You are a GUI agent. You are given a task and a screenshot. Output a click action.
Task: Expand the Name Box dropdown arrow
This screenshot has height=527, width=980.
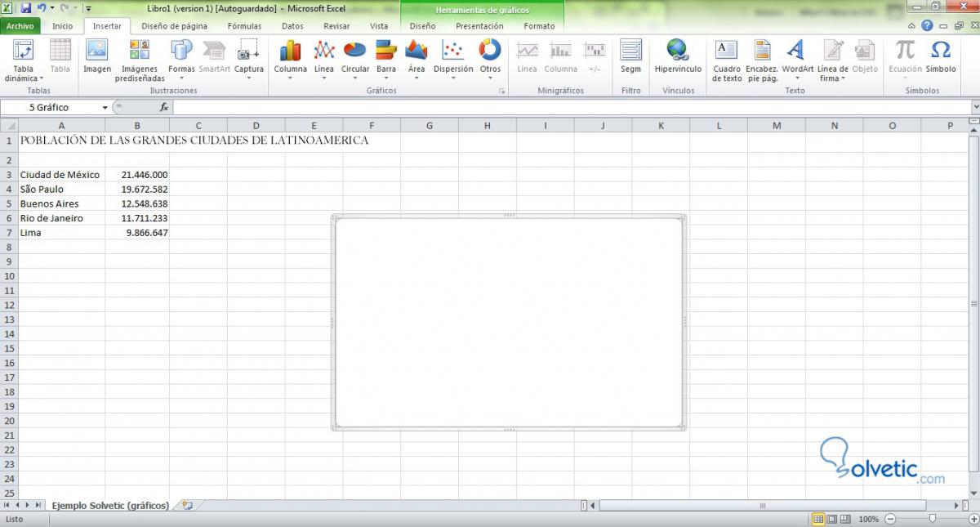pos(105,108)
